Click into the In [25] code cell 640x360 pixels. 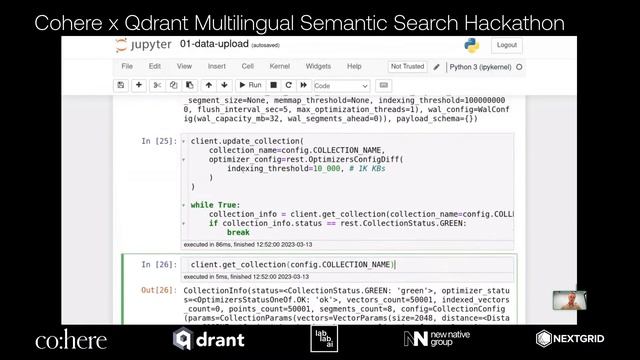pyautogui.click(x=347, y=187)
